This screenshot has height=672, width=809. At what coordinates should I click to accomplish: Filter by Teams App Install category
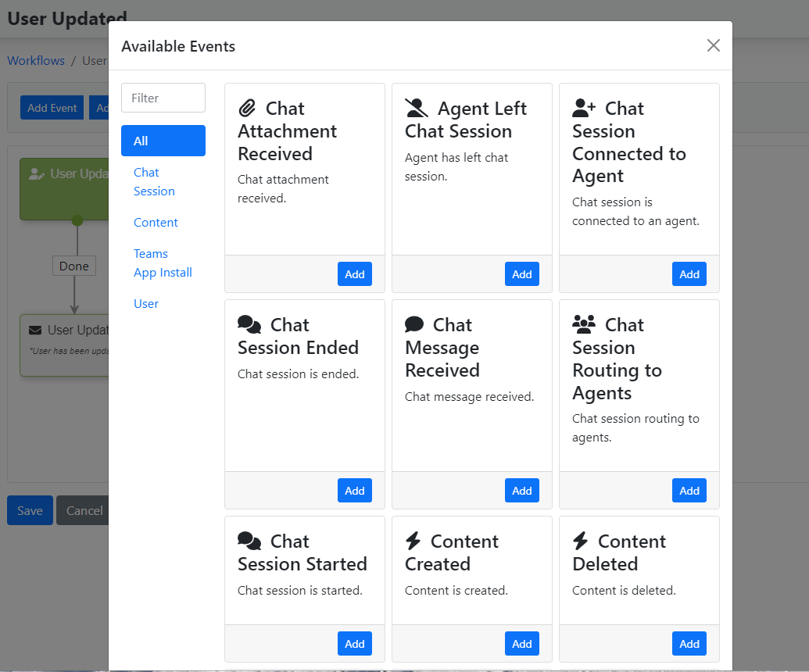coord(163,263)
